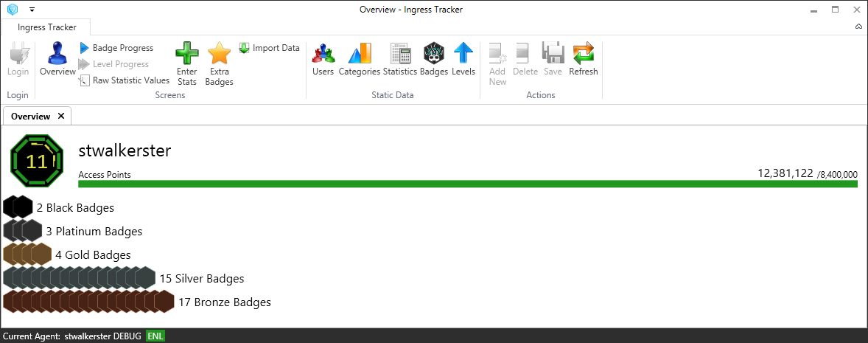Click the platinum badge hexagon icons
Screen dimensions: 868x343
click(x=23, y=231)
